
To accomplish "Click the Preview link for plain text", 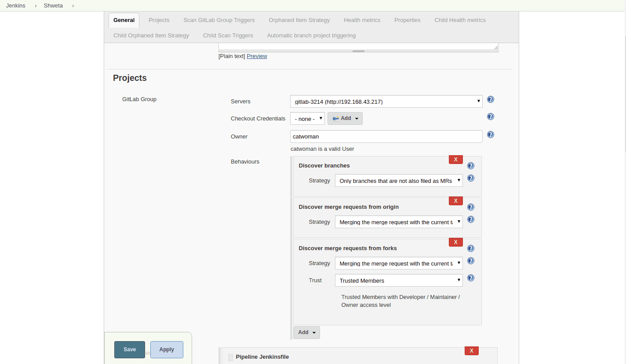I will click(257, 56).
